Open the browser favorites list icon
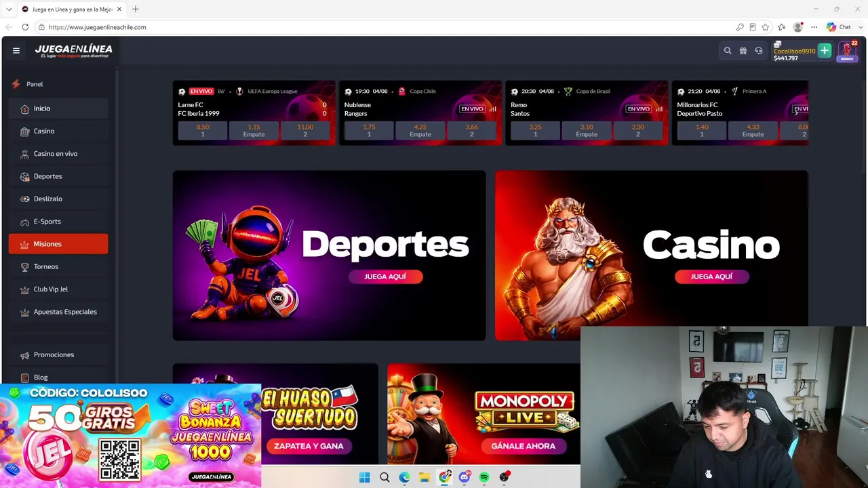The image size is (868, 488). coord(782,27)
